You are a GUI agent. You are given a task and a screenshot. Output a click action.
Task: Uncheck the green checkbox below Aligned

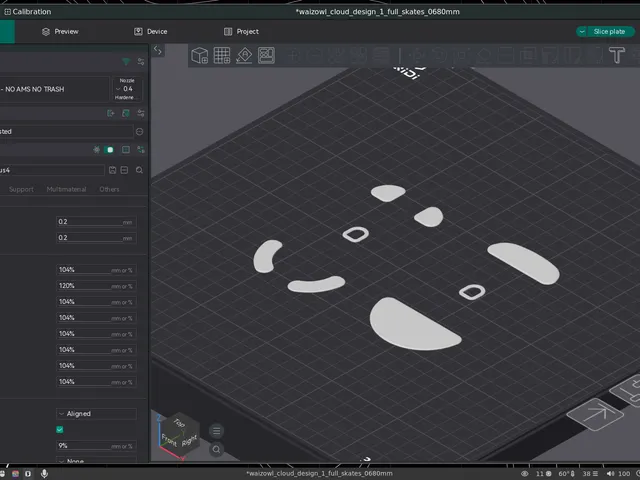[60, 429]
